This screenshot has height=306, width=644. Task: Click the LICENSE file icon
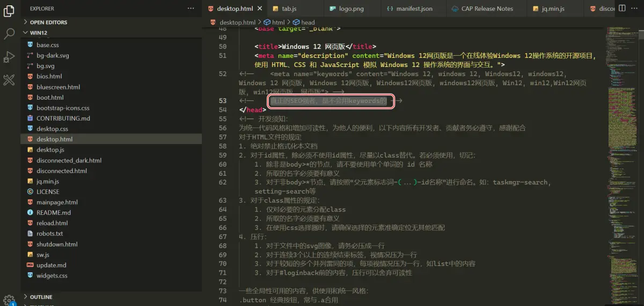(30, 192)
